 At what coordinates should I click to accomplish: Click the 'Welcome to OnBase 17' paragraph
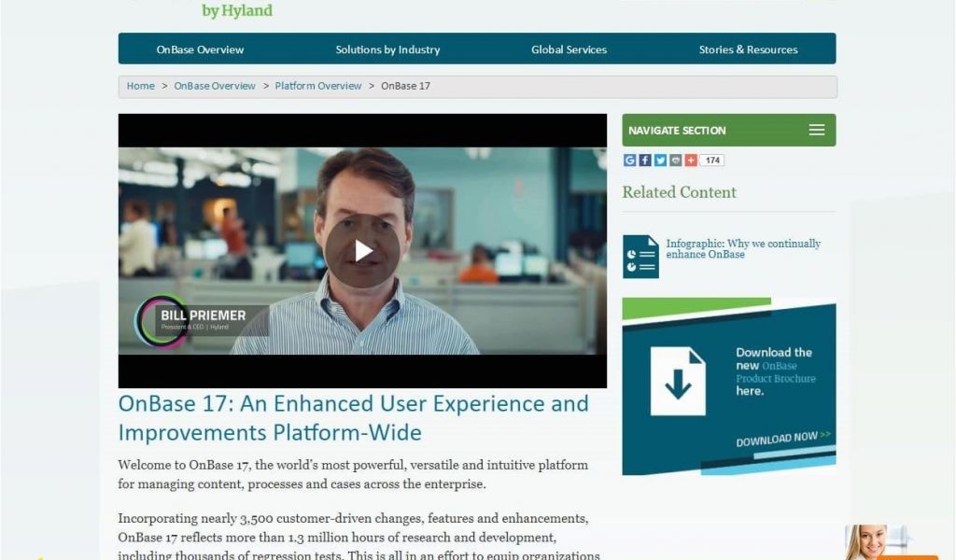(353, 474)
